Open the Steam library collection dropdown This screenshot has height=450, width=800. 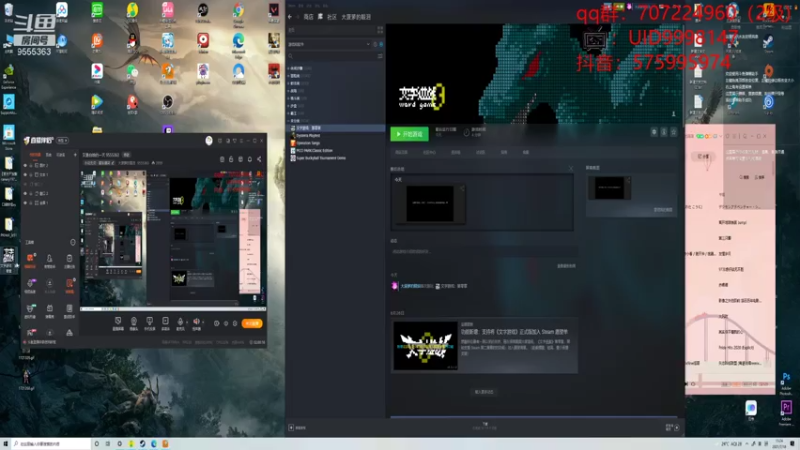coord(329,44)
